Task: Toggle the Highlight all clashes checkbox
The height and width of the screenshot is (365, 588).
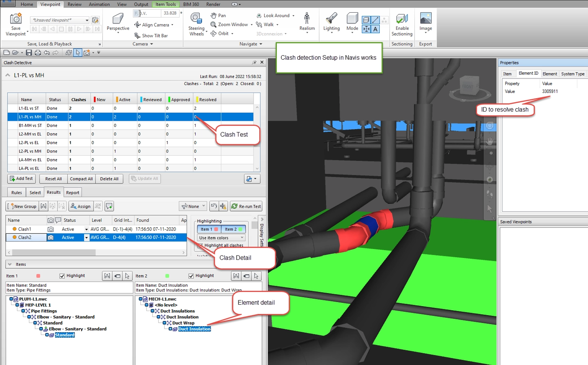Action: click(x=200, y=246)
